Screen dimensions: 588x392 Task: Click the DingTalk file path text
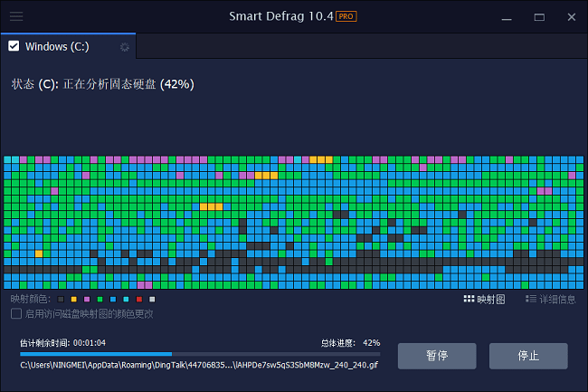point(199,365)
